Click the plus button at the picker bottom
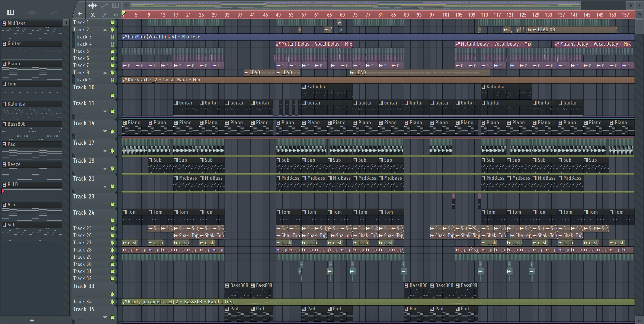Image resolution: width=644 pixels, height=324 pixels. pyautogui.click(x=32, y=320)
